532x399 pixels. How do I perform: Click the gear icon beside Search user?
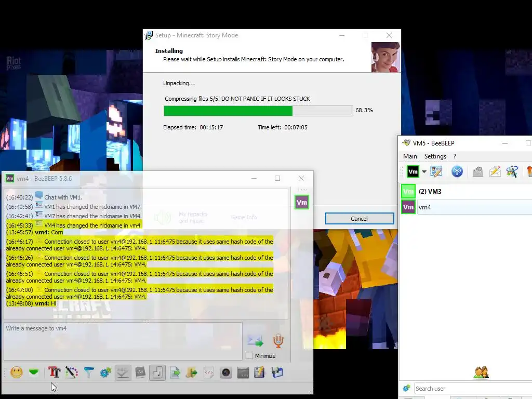pyautogui.click(x=406, y=388)
